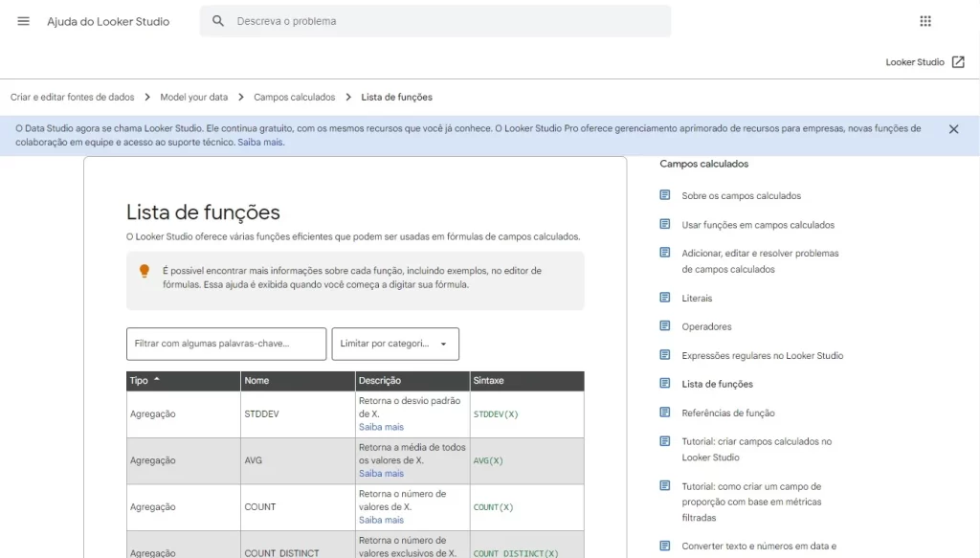
Task: Click article icon beside Usar funções em campos
Action: coord(665,224)
